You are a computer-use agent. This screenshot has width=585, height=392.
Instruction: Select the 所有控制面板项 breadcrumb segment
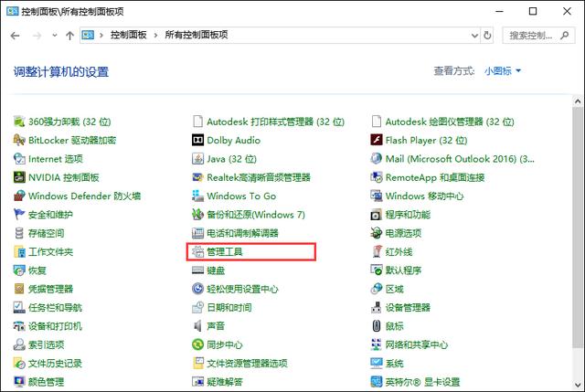click(x=197, y=35)
